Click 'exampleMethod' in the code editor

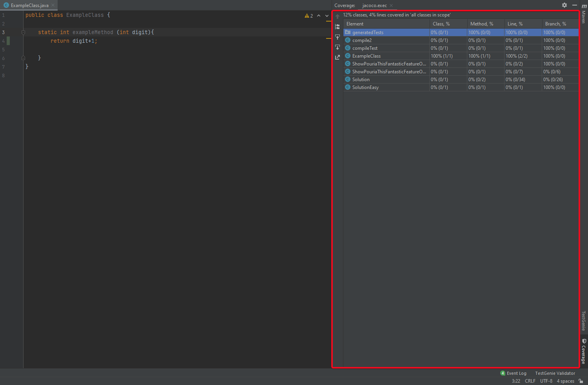pyautogui.click(x=93, y=33)
